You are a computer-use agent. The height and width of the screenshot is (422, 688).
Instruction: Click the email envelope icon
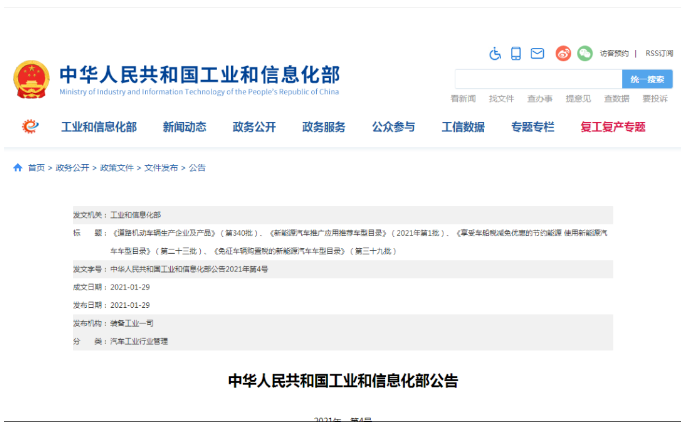point(537,53)
